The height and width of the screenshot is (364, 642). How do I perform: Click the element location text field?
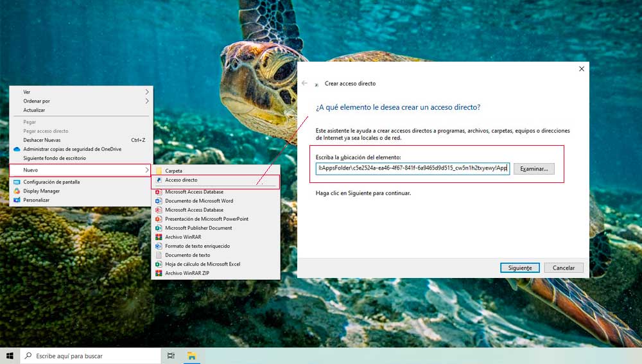(x=413, y=168)
